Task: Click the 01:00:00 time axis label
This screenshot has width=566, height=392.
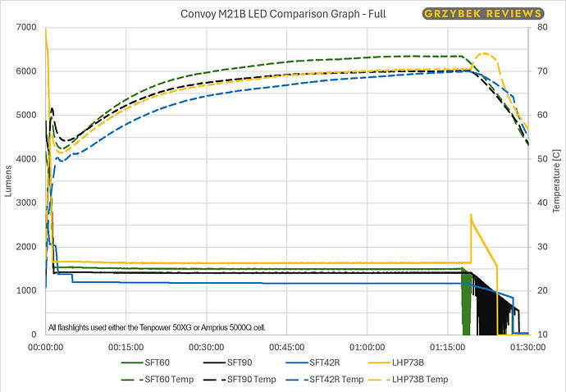Action: [x=367, y=347]
